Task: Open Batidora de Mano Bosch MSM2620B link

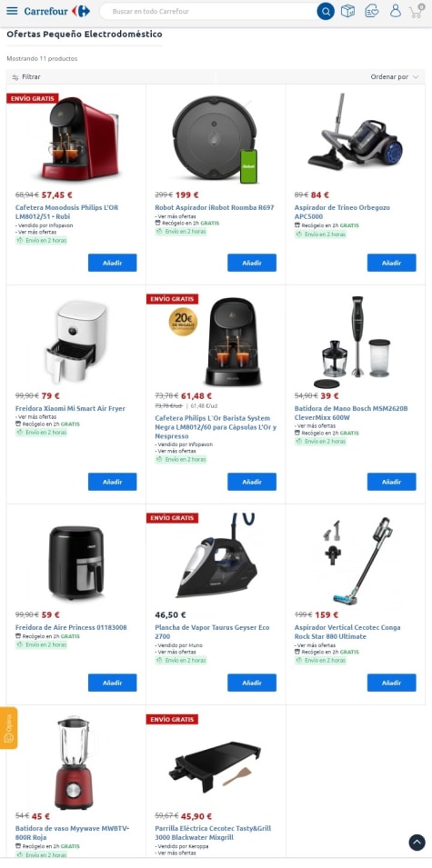Action: (351, 413)
